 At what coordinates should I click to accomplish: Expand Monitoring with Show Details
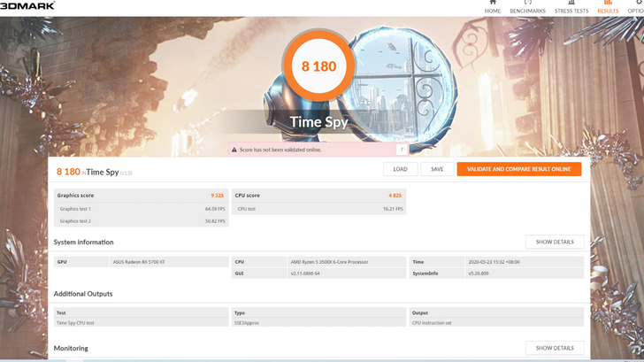[554, 348]
